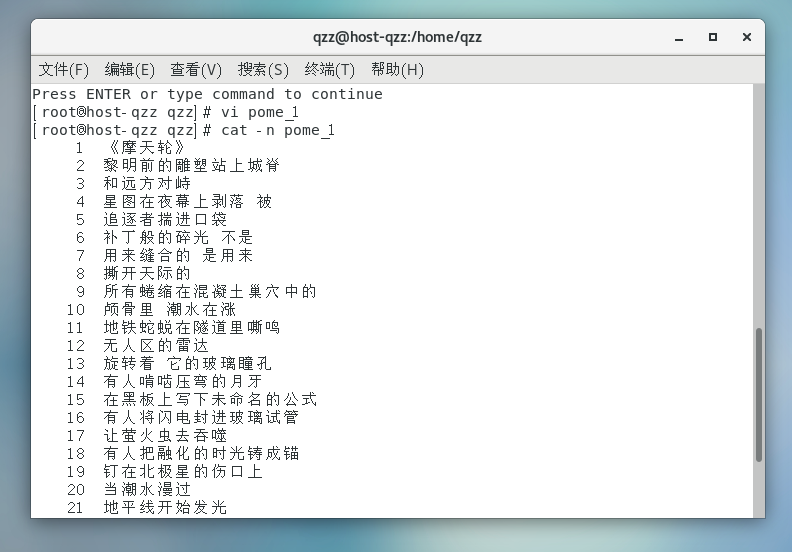Click line 21 地平线开始发光
Viewport: 792px width, 552px height.
click(x=165, y=508)
